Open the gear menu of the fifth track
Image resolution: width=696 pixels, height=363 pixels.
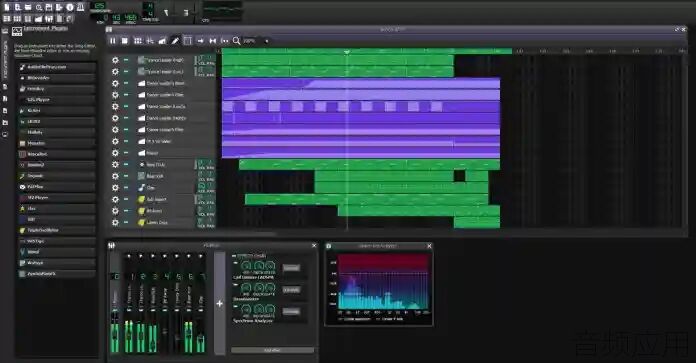point(115,107)
